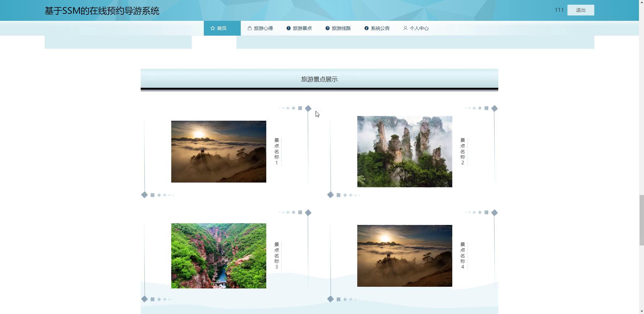
Task: Click the 退出 logout button
Action: click(581, 10)
